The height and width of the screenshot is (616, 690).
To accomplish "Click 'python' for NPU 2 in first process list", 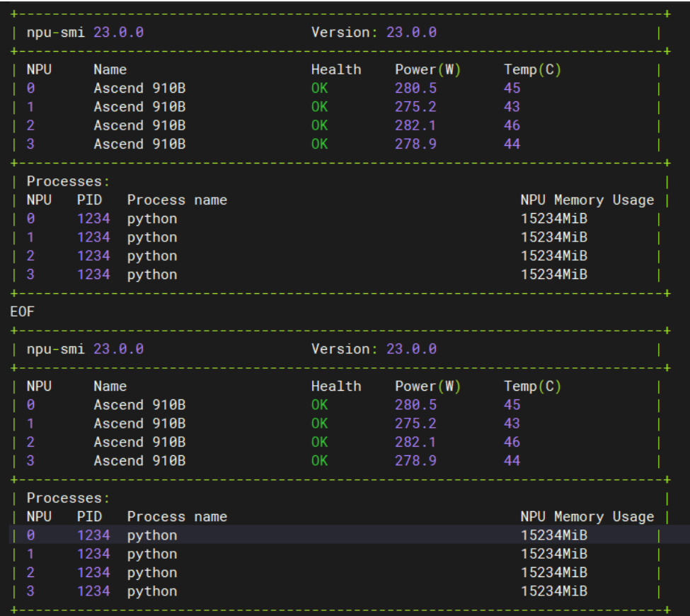I will tap(152, 256).
